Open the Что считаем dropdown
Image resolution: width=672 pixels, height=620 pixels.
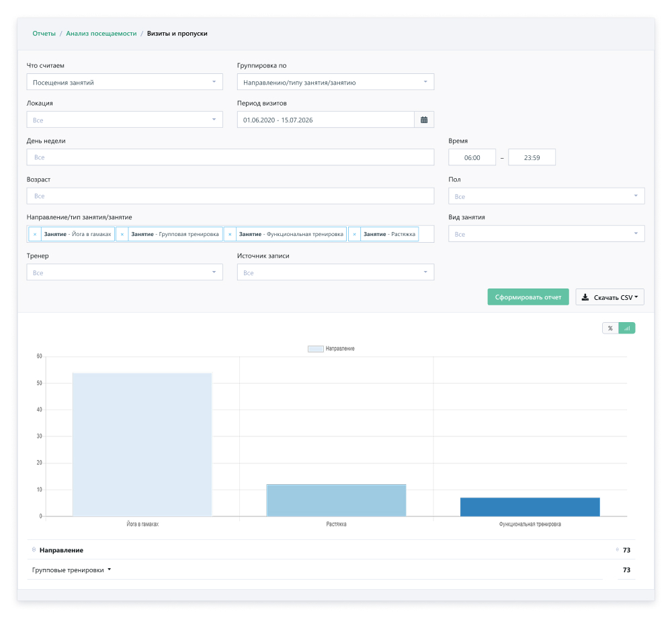[125, 82]
